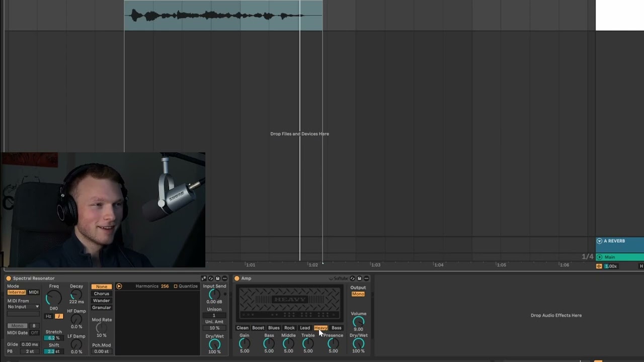This screenshot has height=362, width=644.
Task: Click the Amp Gain knob
Action: pos(245,343)
